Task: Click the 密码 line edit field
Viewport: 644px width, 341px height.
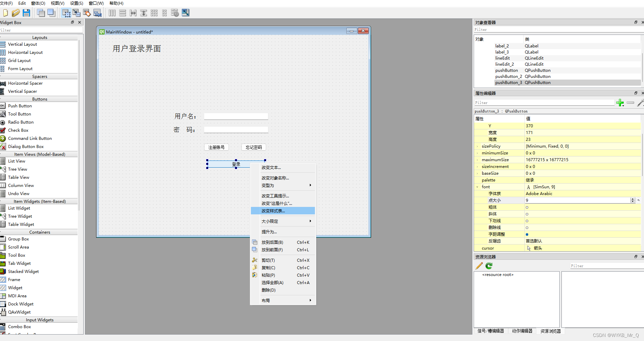Action: pos(236,130)
